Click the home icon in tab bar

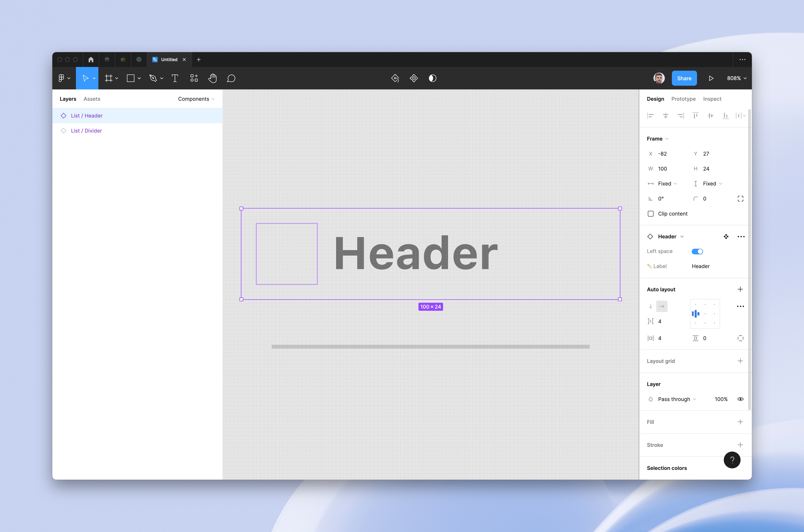[x=91, y=60]
